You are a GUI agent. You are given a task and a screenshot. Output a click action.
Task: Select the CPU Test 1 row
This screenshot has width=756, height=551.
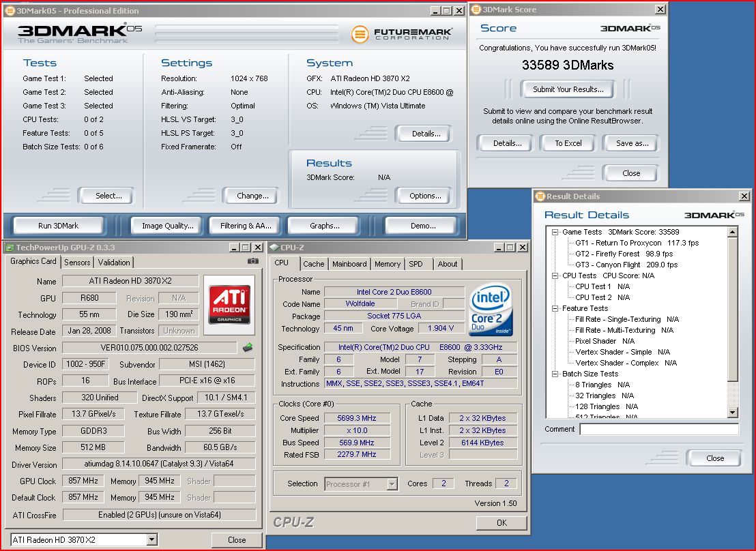tap(602, 286)
